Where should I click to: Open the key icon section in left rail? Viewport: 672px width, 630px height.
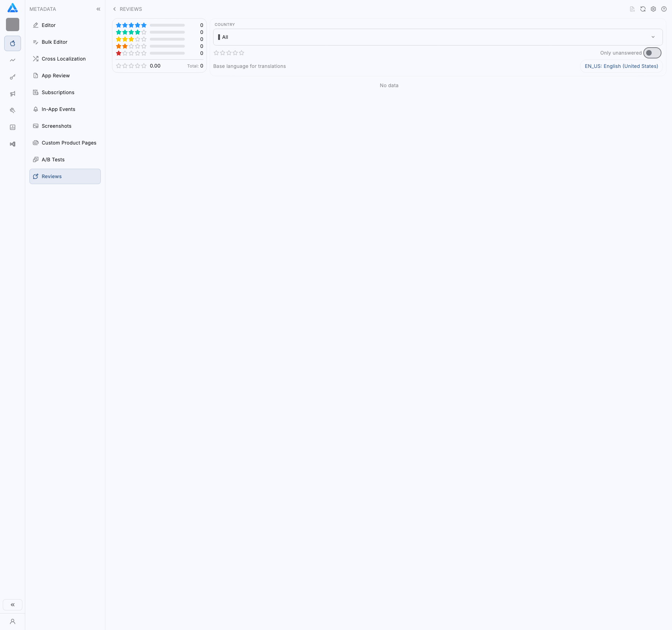pos(13,77)
